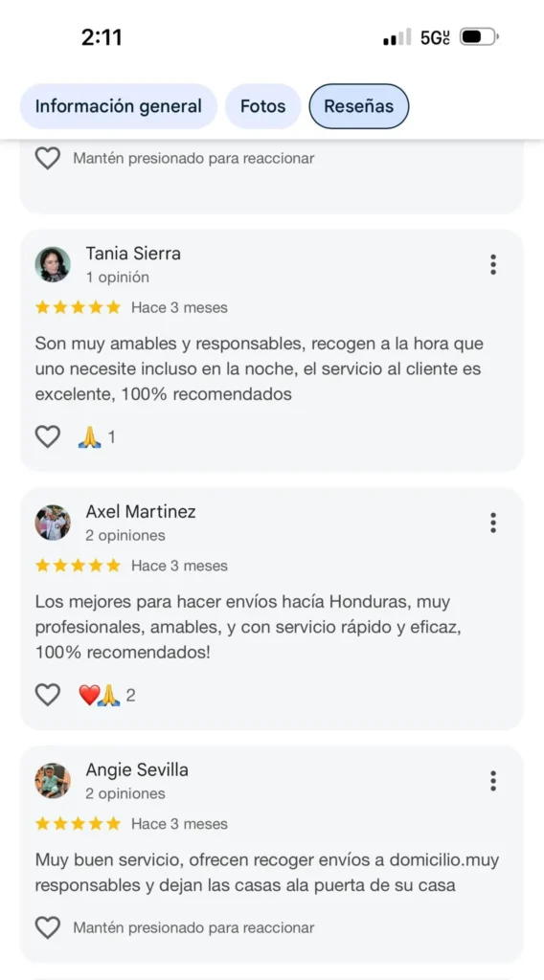Tap the praying hands reaction on Tania's review
The width and height of the screenshot is (544, 980).
pyautogui.click(x=89, y=436)
